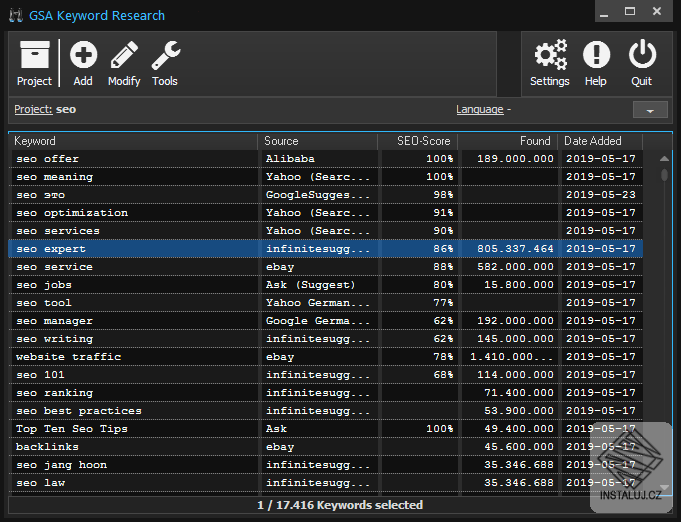
Task: Click the 1.410.000... found value
Action: 512,357
